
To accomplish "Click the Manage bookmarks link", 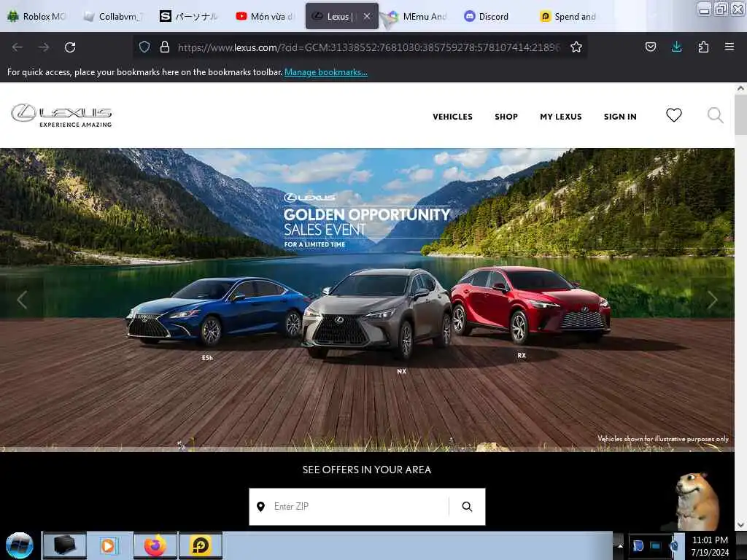I will (x=326, y=72).
